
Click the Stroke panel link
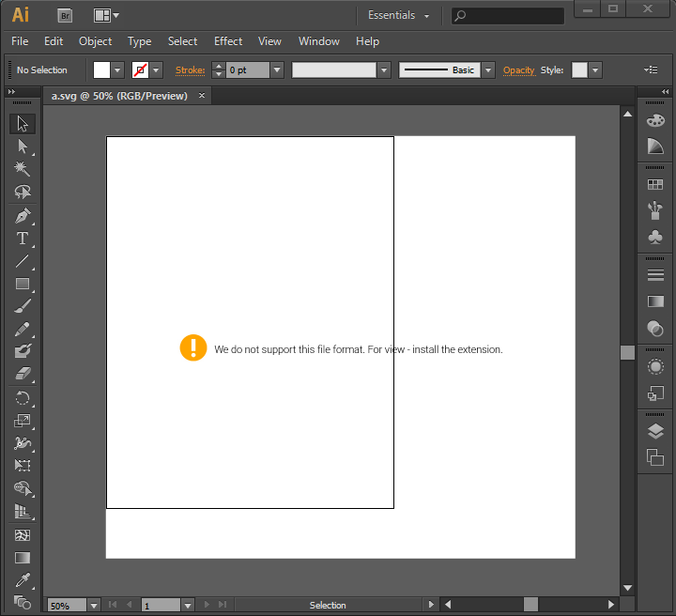coord(190,69)
